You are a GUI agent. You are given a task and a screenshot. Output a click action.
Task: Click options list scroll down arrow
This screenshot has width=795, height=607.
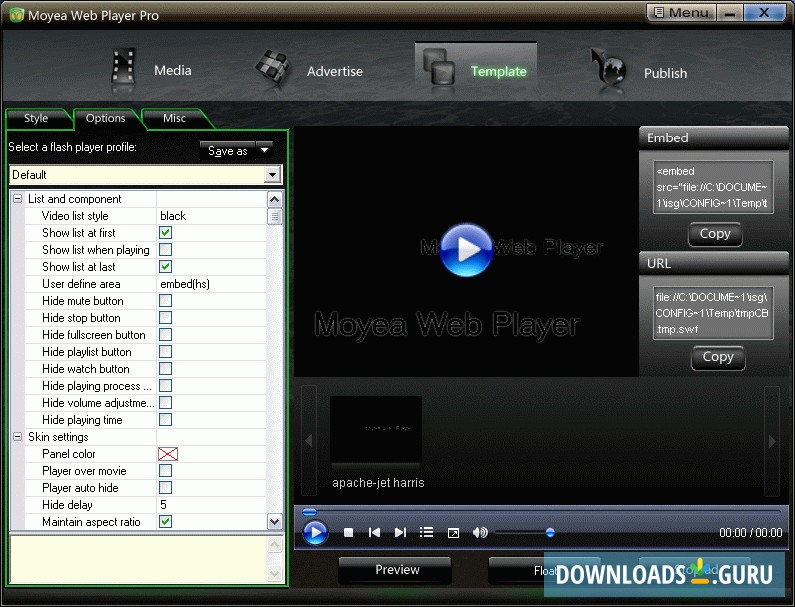[274, 521]
